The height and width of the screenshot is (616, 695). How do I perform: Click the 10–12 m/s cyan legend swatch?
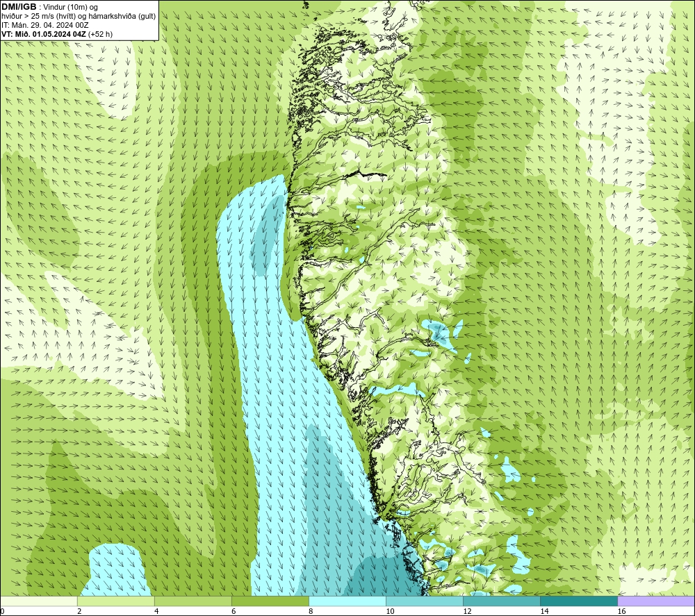425,601
